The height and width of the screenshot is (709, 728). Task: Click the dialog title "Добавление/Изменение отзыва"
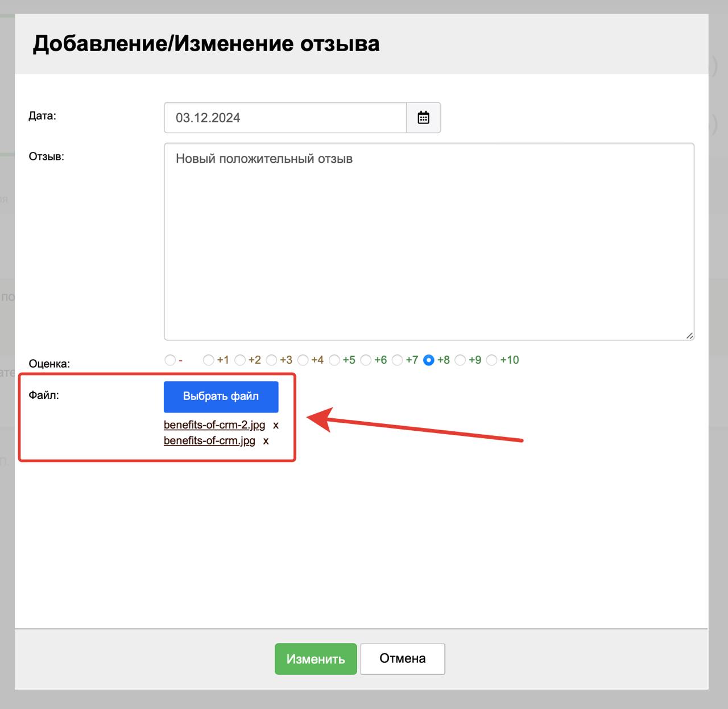click(206, 44)
